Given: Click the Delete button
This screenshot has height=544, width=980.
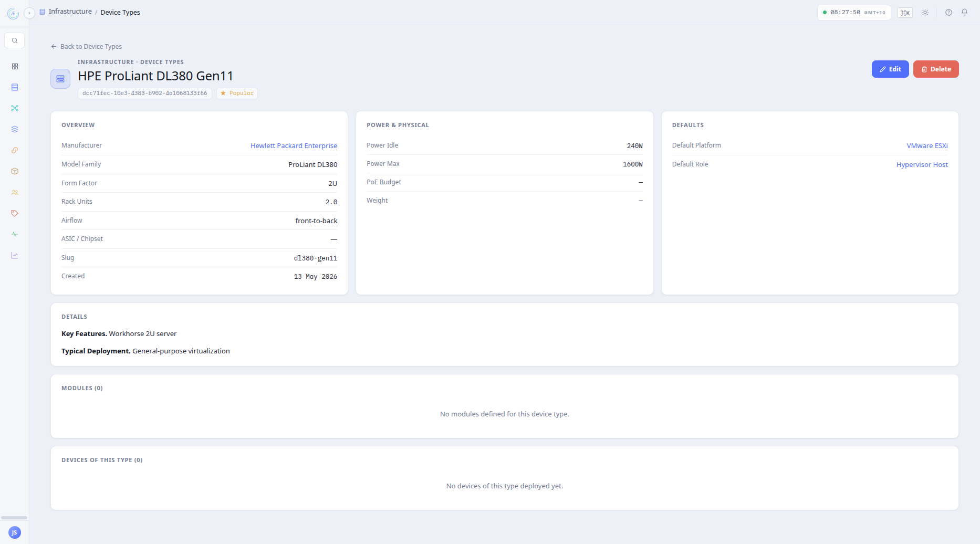Looking at the screenshot, I should tap(936, 69).
